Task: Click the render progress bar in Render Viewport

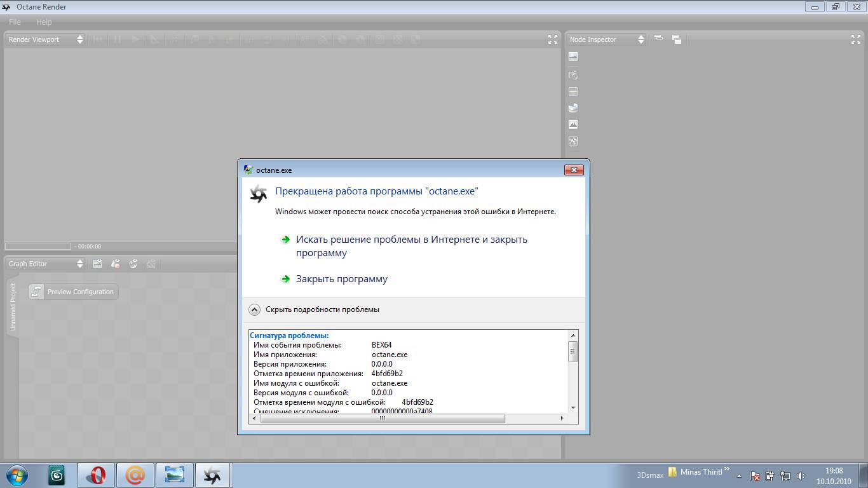Action: 38,246
